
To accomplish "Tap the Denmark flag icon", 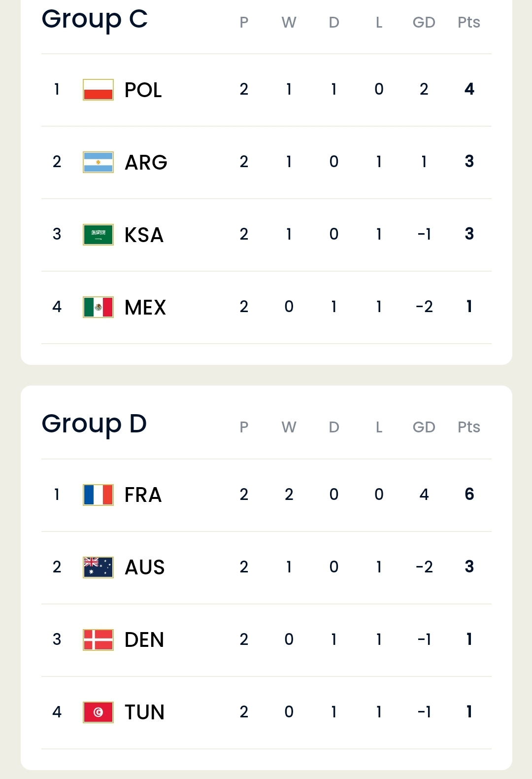I will click(98, 639).
